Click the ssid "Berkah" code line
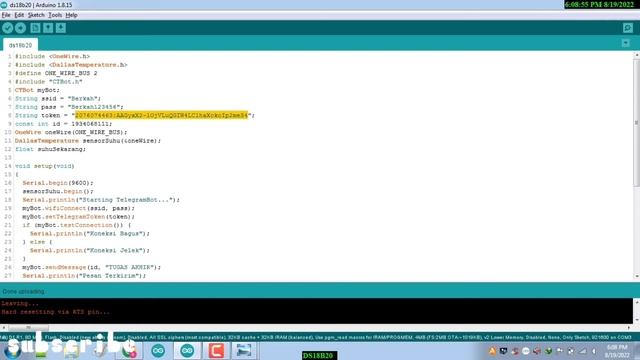This screenshot has height=360, width=640. 58,98
